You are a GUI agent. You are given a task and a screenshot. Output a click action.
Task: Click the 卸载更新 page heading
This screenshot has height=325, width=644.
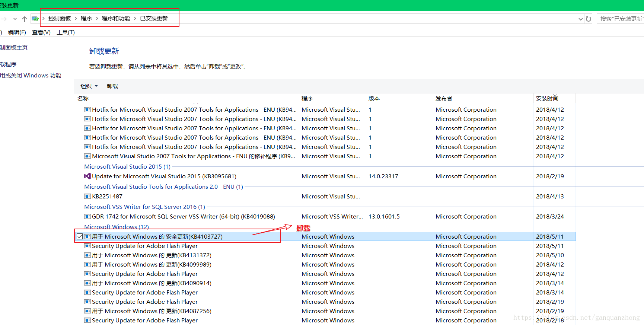104,51
